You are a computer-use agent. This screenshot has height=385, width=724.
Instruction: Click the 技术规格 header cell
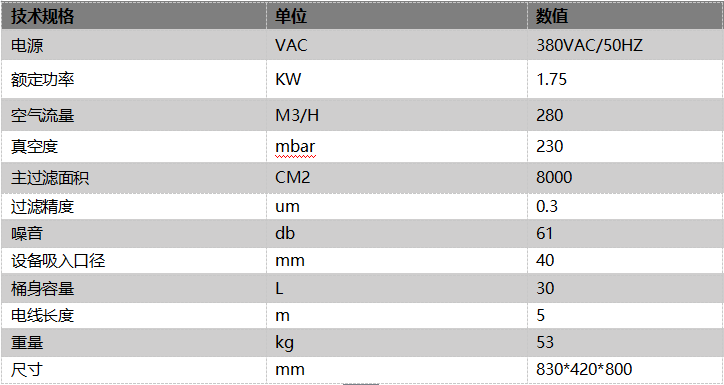point(133,16)
